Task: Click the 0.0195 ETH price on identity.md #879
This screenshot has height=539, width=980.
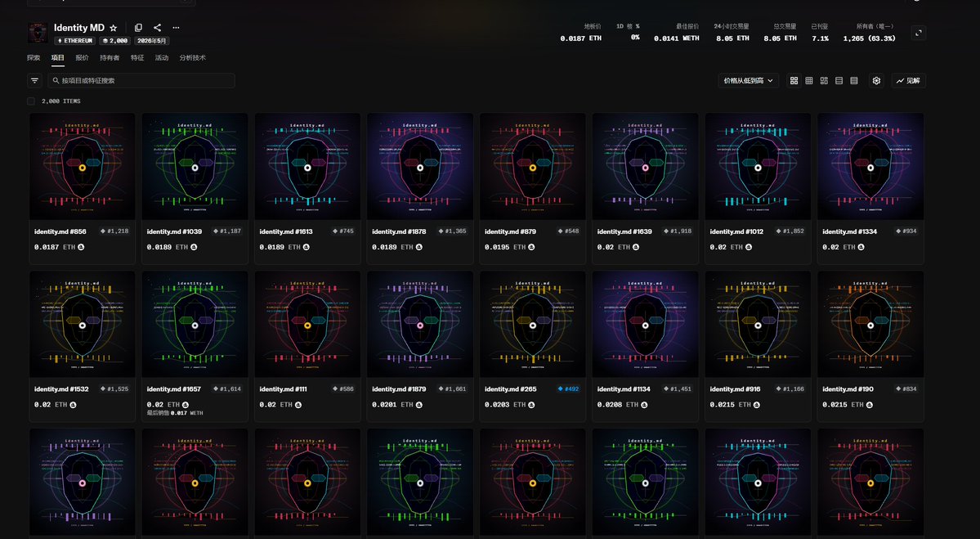Action: click(x=505, y=247)
